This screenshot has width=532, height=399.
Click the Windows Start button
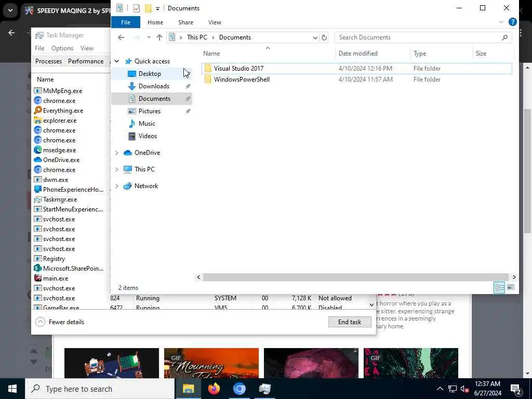pyautogui.click(x=12, y=389)
